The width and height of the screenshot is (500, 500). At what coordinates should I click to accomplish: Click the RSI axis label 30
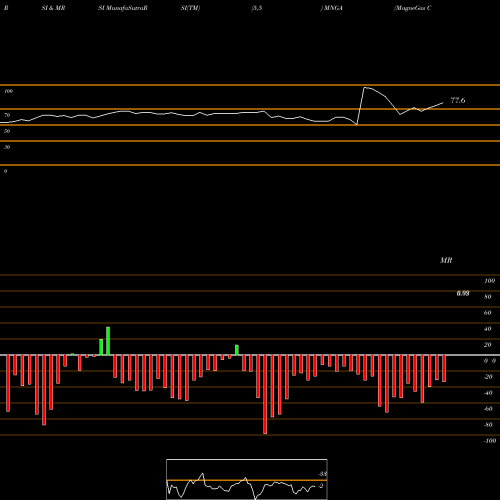pyautogui.click(x=7, y=147)
